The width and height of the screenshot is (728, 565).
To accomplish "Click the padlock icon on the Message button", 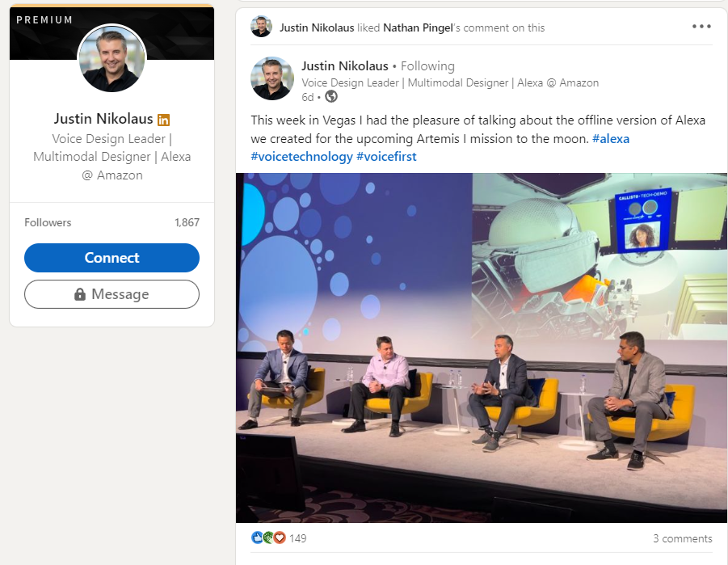I will [x=80, y=294].
